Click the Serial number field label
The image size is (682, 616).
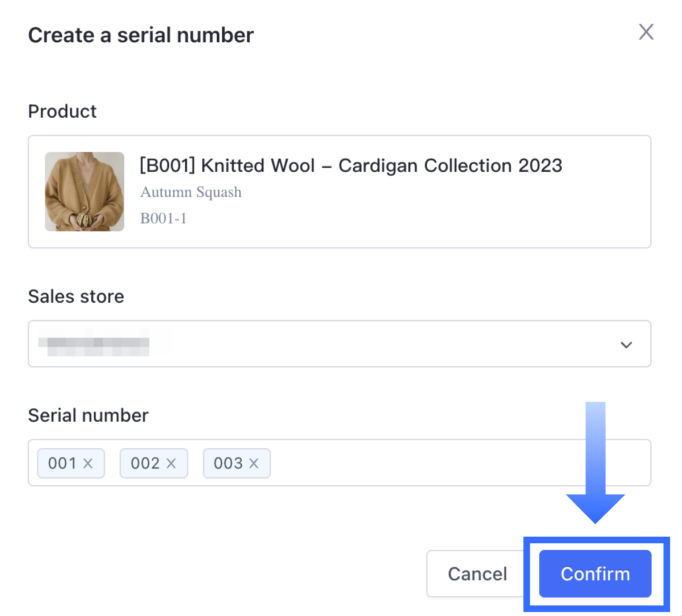tap(88, 416)
